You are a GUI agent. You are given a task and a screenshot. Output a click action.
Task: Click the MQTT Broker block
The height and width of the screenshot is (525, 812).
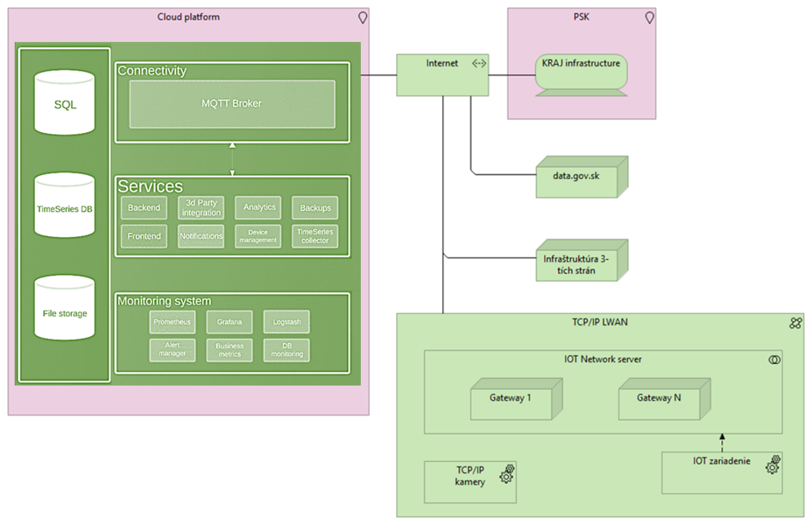coord(232,104)
